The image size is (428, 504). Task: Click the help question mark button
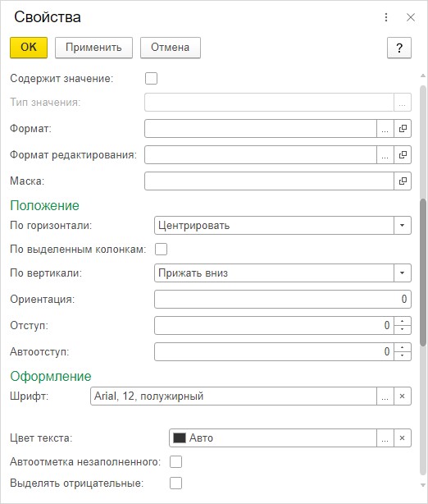click(399, 48)
